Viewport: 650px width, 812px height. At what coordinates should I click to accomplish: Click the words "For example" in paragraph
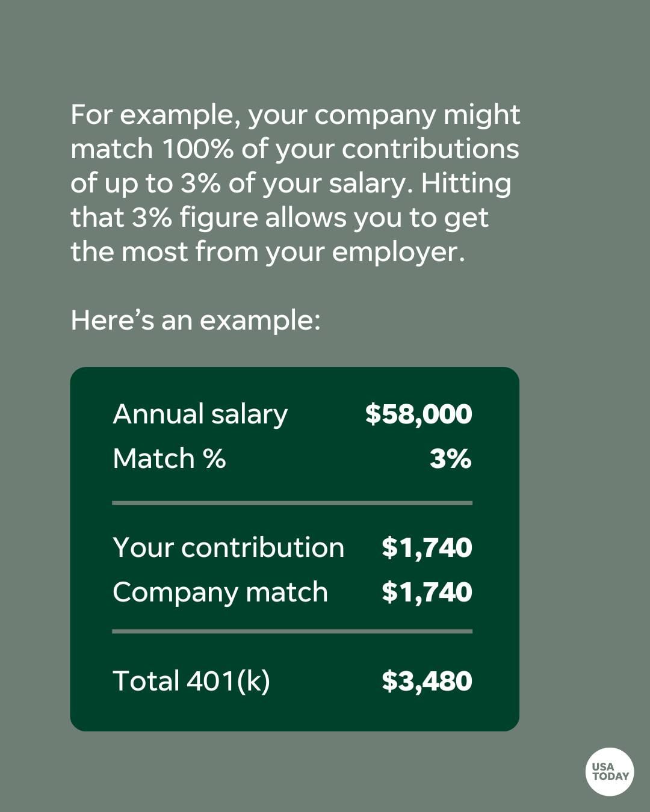(150, 115)
